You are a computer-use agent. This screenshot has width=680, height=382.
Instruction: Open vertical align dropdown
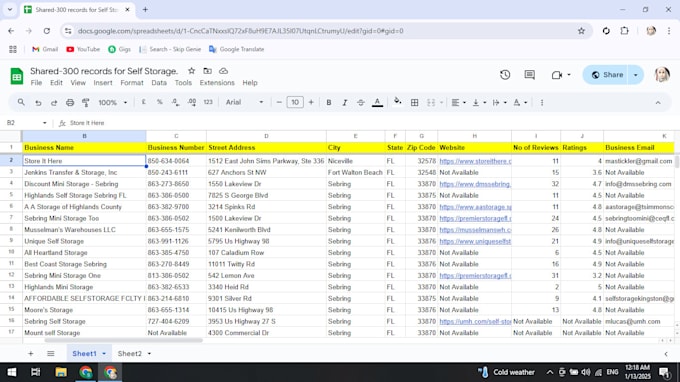coord(479,103)
